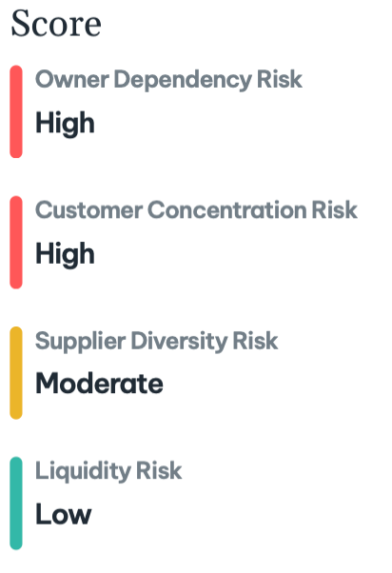Click the word Customer in the second risk title
Viewport: 392px width, 573px height.
pyautogui.click(x=88, y=210)
